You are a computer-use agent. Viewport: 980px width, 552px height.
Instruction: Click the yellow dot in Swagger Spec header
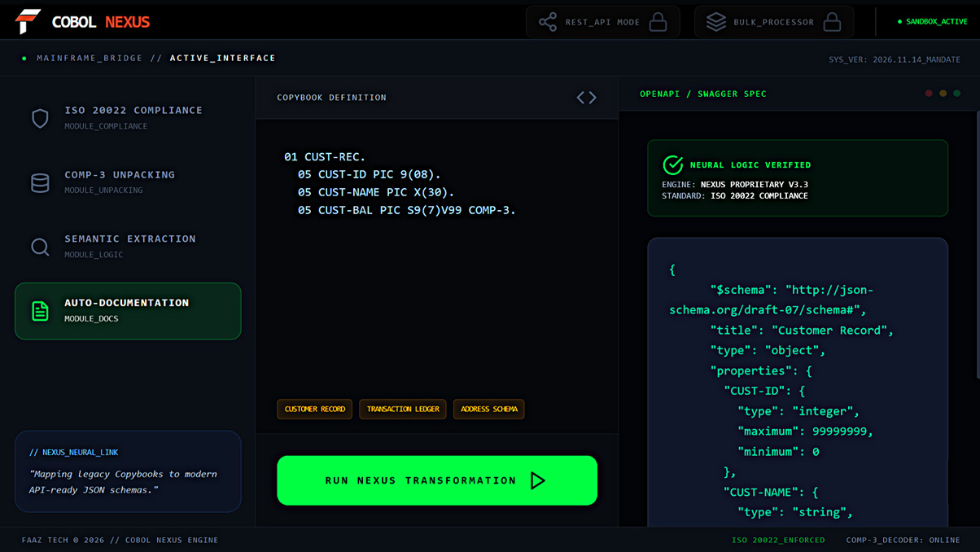tap(943, 94)
